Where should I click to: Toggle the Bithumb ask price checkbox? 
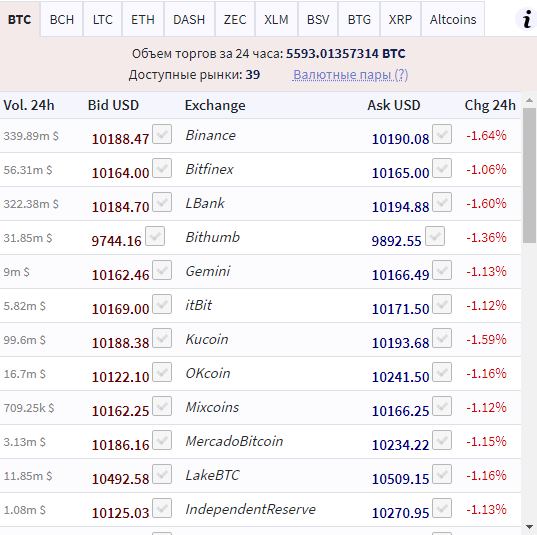point(435,236)
